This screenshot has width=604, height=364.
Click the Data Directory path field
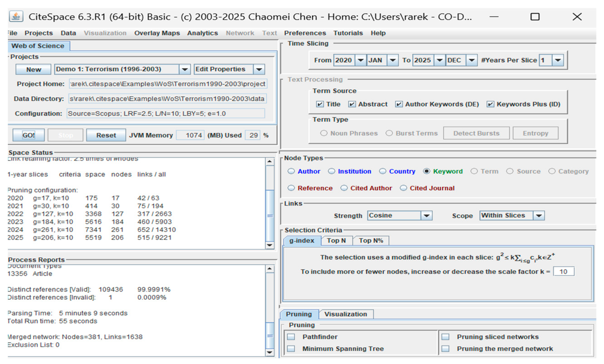[167, 99]
